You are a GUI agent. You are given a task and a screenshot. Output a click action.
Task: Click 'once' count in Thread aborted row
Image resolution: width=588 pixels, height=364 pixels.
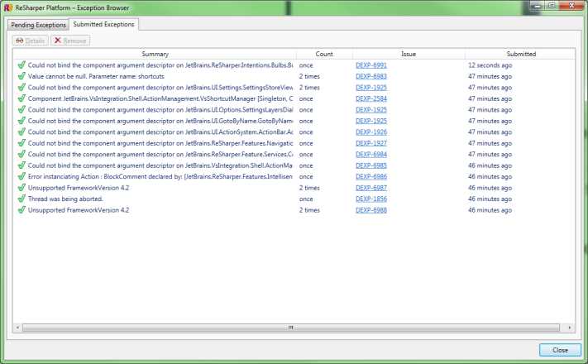(306, 199)
